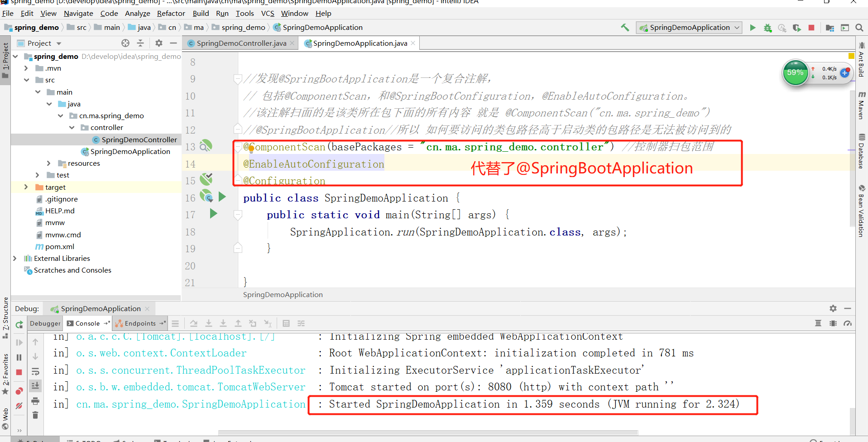This screenshot has width=868, height=442.
Task: Toggle the 2: Favorites tool window
Action: click(x=5, y=374)
